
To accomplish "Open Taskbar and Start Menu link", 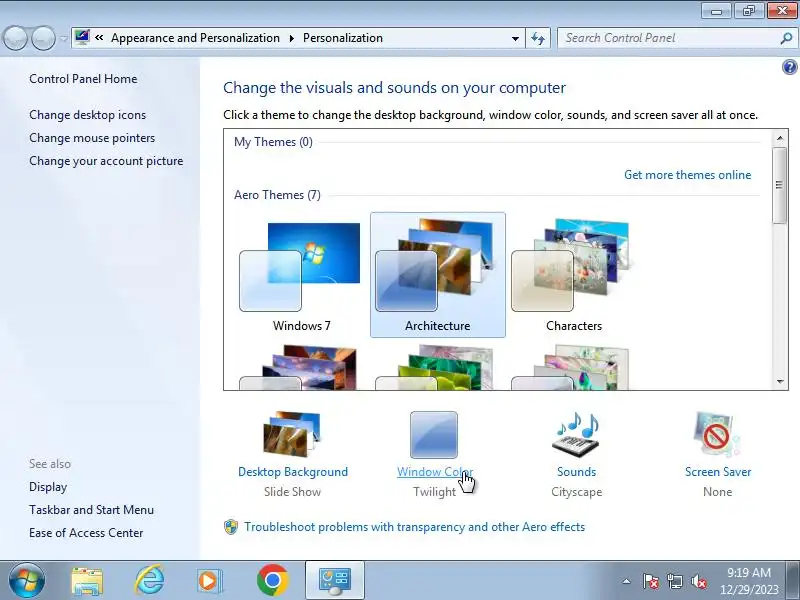I will pyautogui.click(x=91, y=510).
